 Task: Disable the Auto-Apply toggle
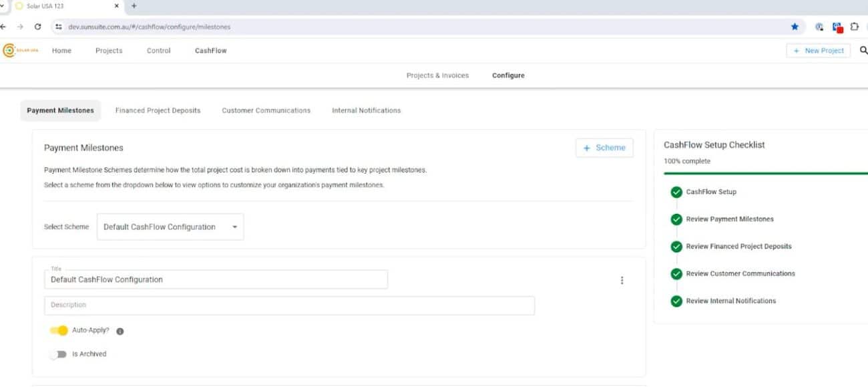tap(59, 330)
